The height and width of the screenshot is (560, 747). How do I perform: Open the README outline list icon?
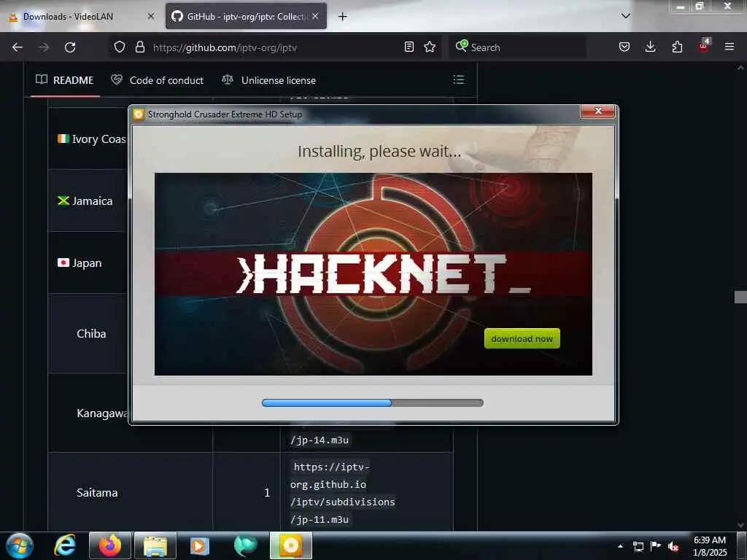[459, 79]
